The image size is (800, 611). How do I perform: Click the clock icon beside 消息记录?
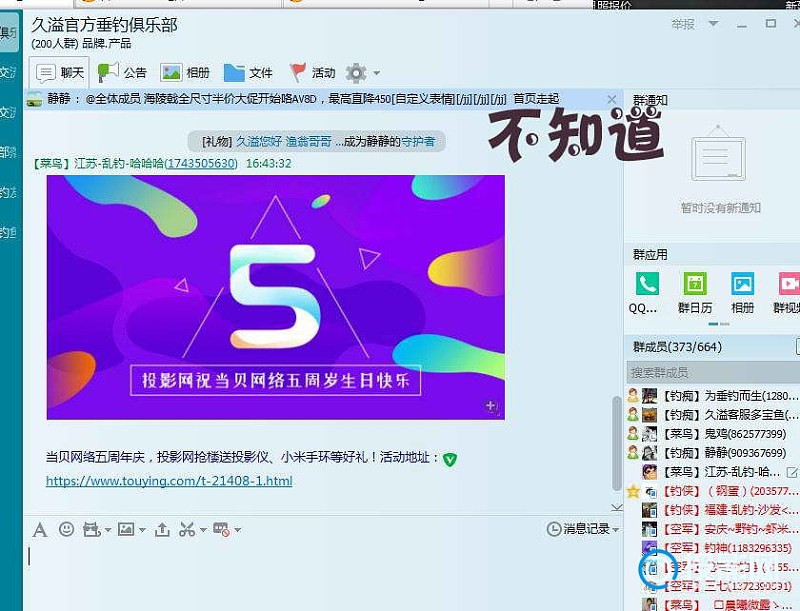point(554,529)
